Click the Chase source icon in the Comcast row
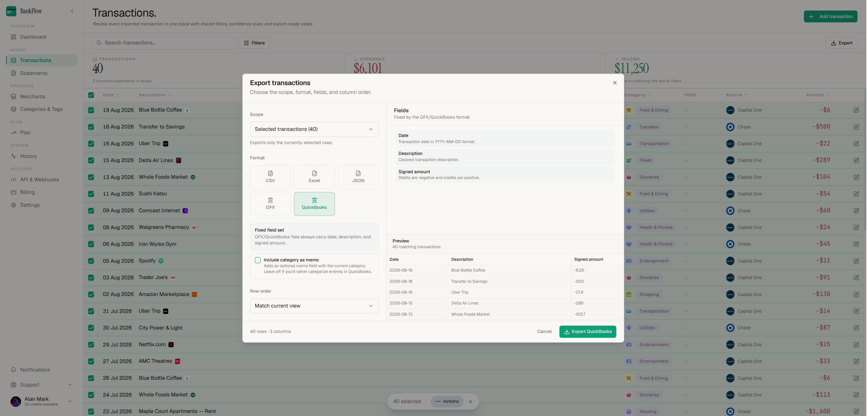The height and width of the screenshot is (416, 868). [730, 211]
